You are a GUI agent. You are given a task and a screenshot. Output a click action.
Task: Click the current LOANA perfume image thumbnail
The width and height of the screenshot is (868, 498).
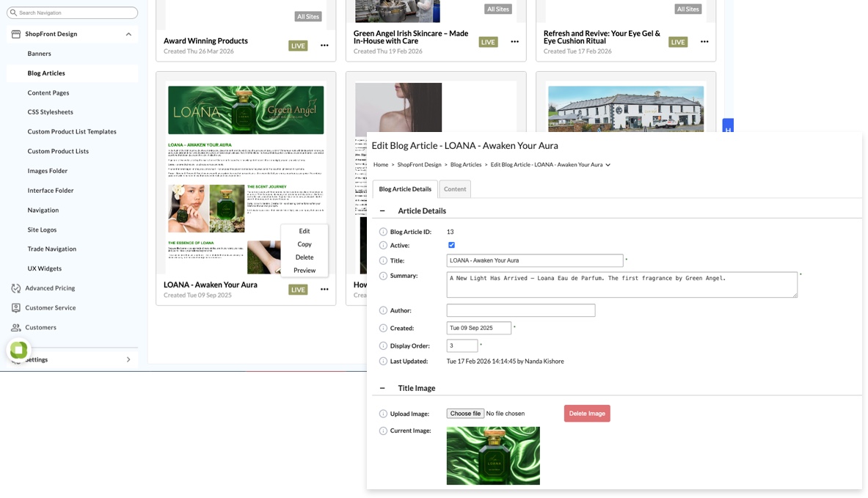493,456
